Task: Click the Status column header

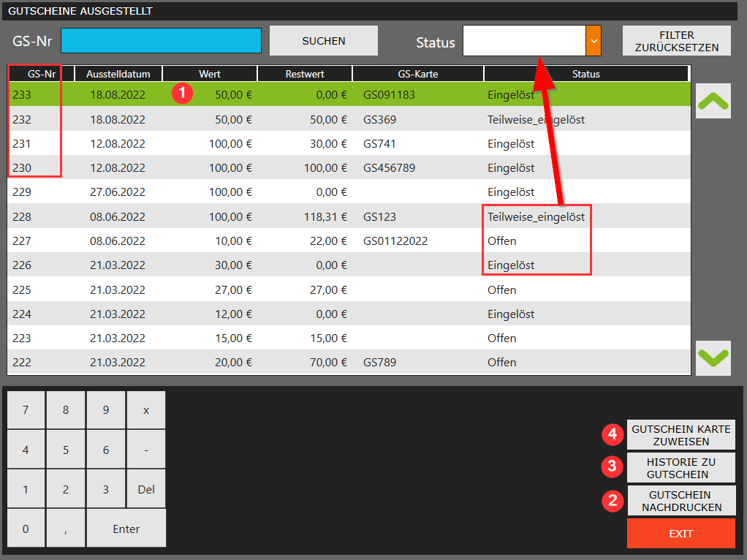Action: (x=586, y=74)
